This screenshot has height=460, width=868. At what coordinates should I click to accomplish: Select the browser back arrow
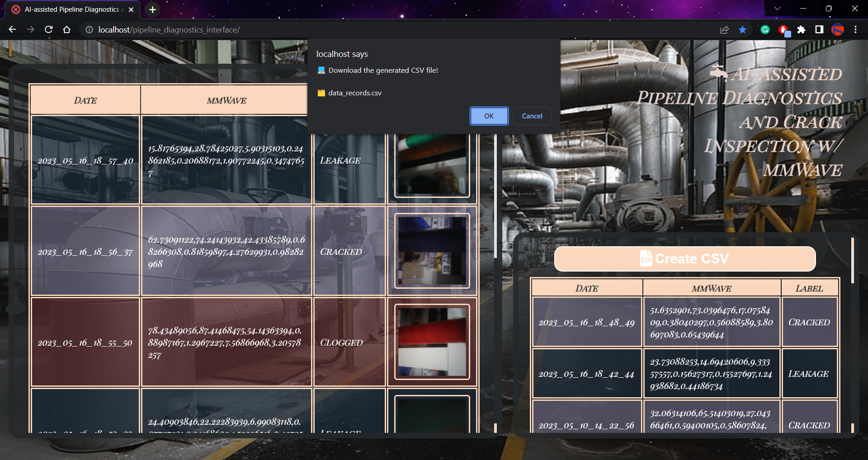coord(12,29)
